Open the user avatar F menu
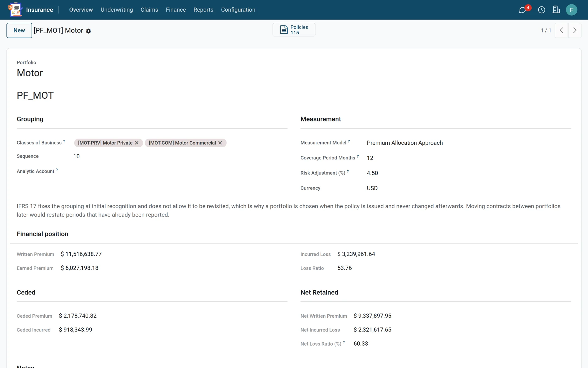 (x=571, y=10)
